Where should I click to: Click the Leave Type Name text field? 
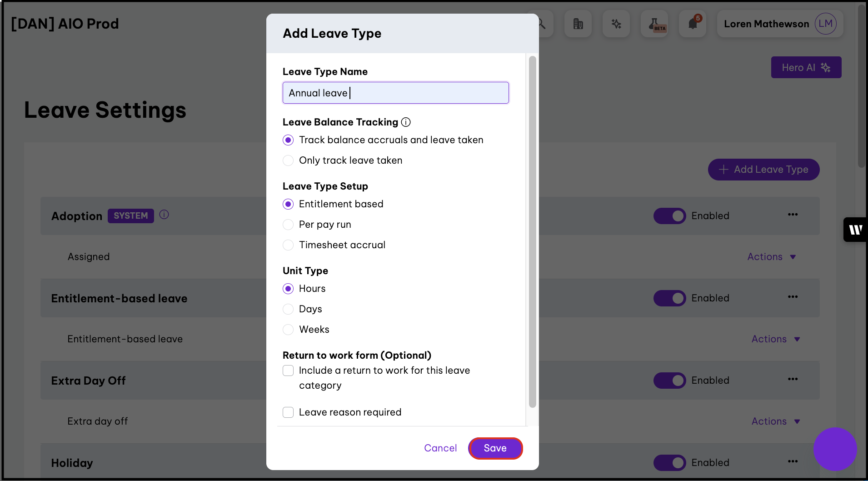[395, 93]
